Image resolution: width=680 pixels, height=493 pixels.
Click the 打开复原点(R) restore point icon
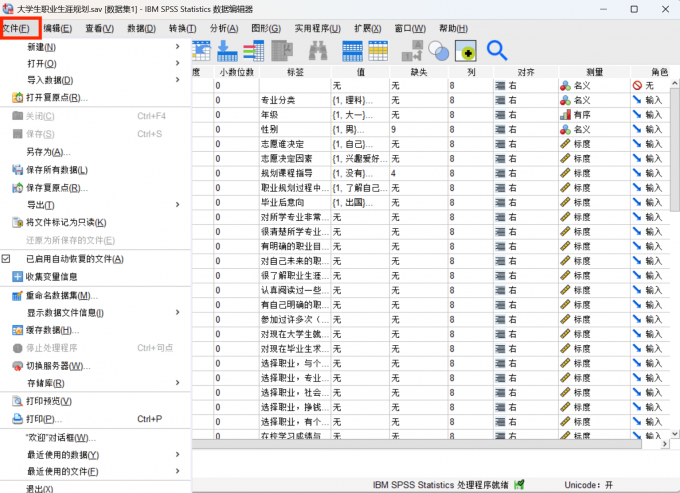click(17, 98)
